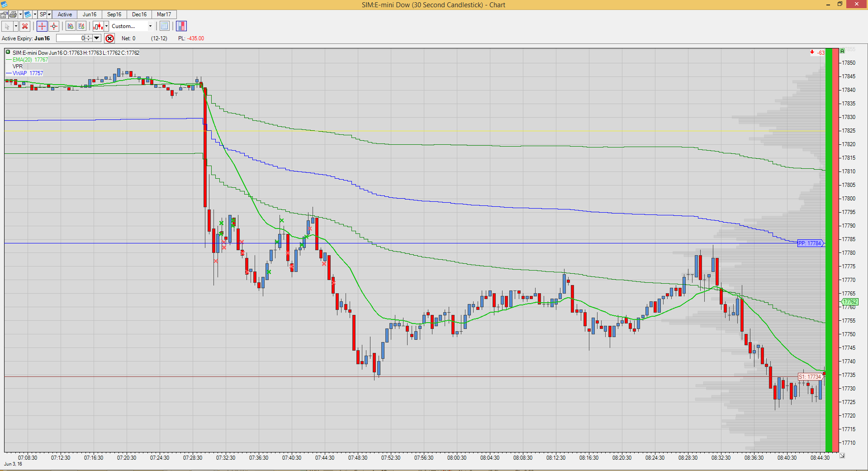
Task: Click the 'Jun 3, 16' date label
Action: tap(13, 464)
